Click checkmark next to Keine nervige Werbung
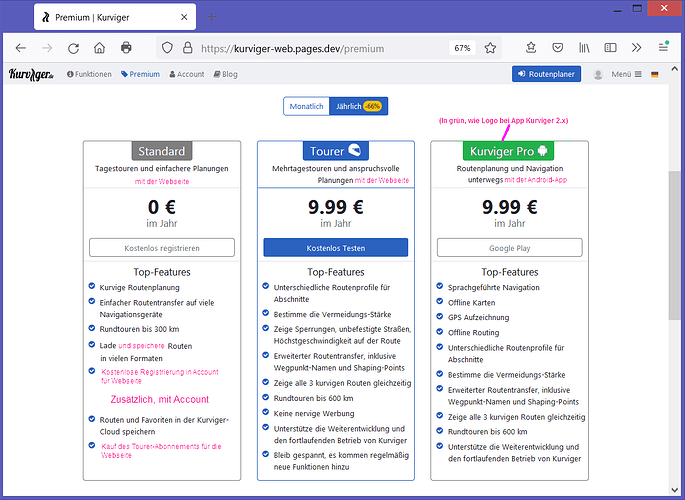 [266, 412]
